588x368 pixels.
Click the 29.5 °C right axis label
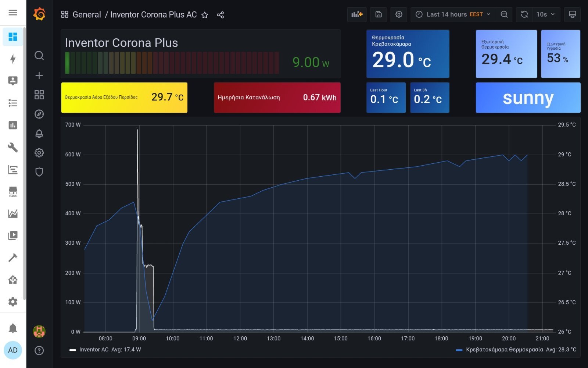tap(567, 125)
